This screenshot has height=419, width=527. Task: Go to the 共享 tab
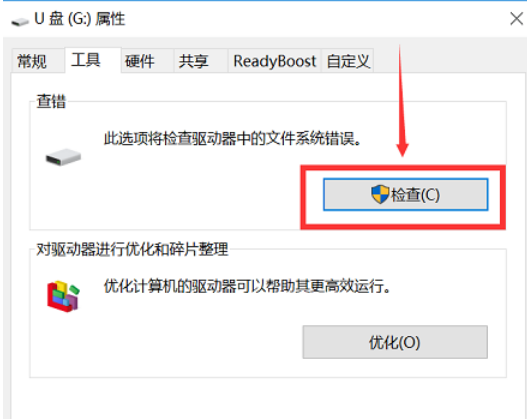pos(194,61)
